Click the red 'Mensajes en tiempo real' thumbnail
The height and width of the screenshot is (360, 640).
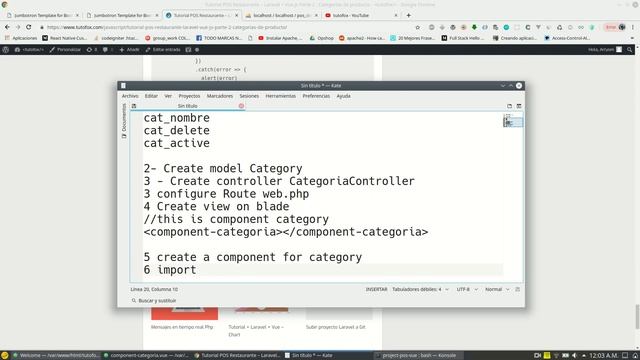[x=184, y=314]
